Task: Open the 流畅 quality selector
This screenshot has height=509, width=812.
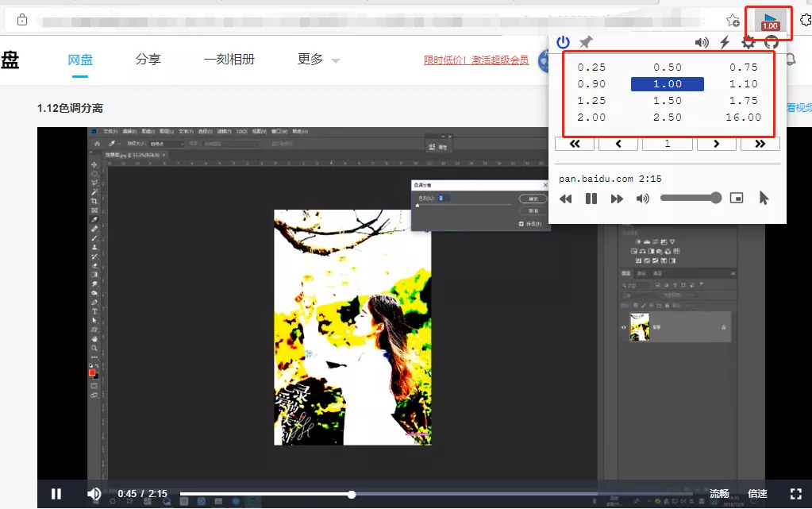Action: click(718, 493)
